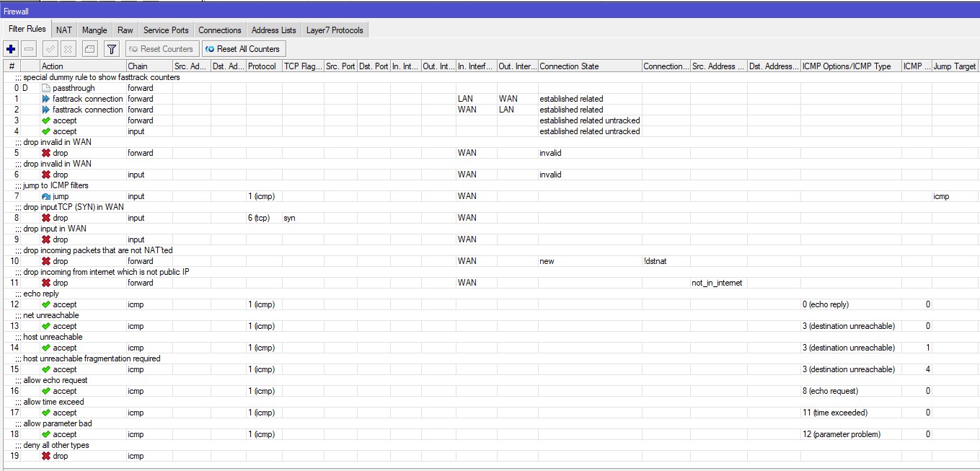Select '11 (time exceeded)' ICMP type cell

851,413
